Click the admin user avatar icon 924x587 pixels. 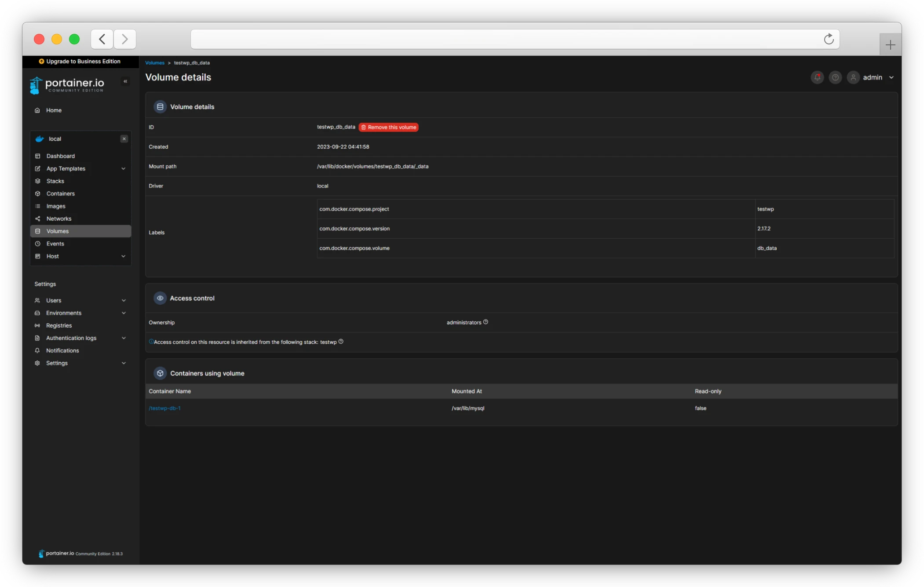coord(853,77)
